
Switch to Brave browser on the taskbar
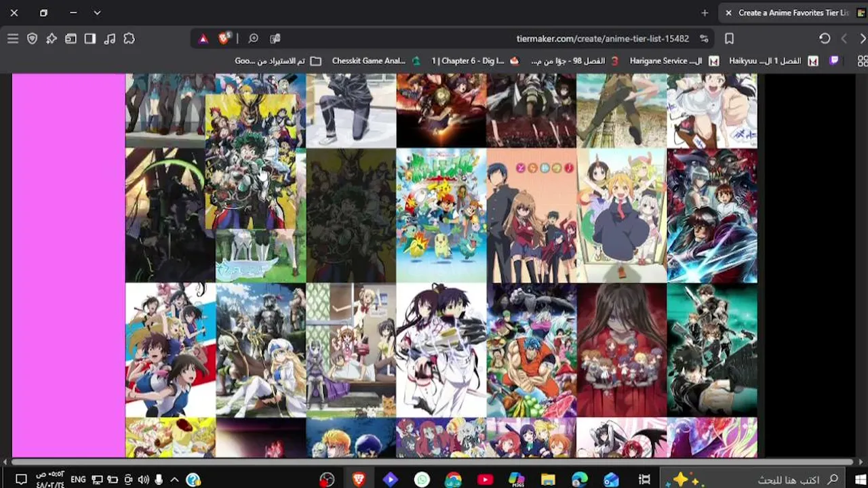pyautogui.click(x=359, y=479)
